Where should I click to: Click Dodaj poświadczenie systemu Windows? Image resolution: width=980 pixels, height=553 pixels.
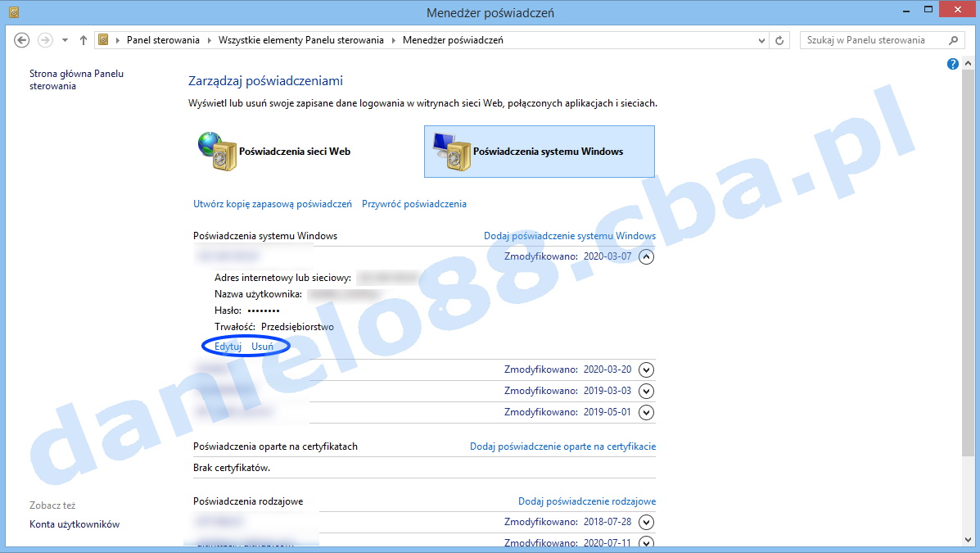click(569, 236)
